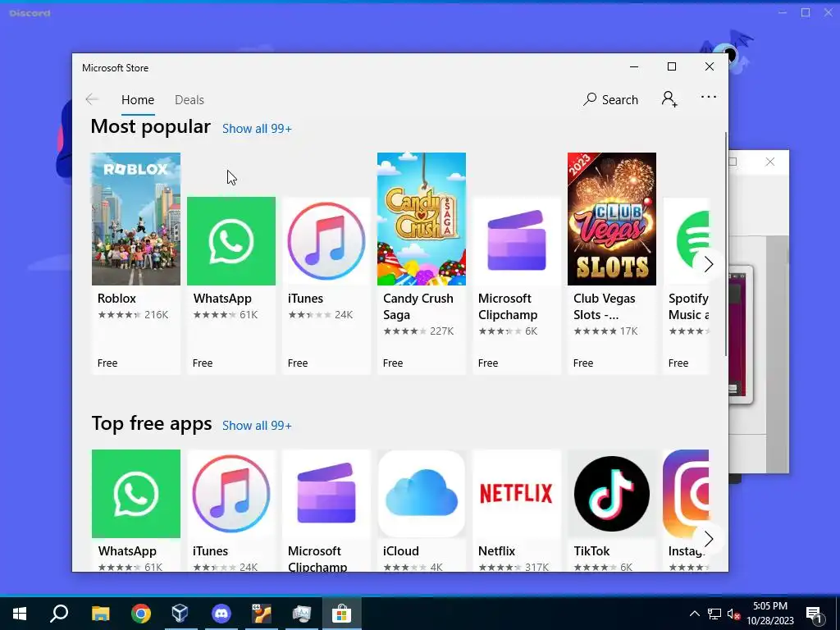Open the notification center icon

pos(815,614)
